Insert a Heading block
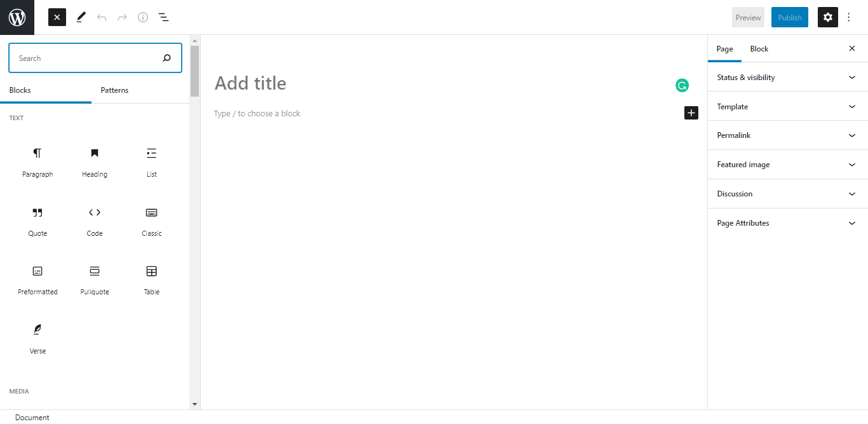The height and width of the screenshot is (424, 868). click(94, 162)
